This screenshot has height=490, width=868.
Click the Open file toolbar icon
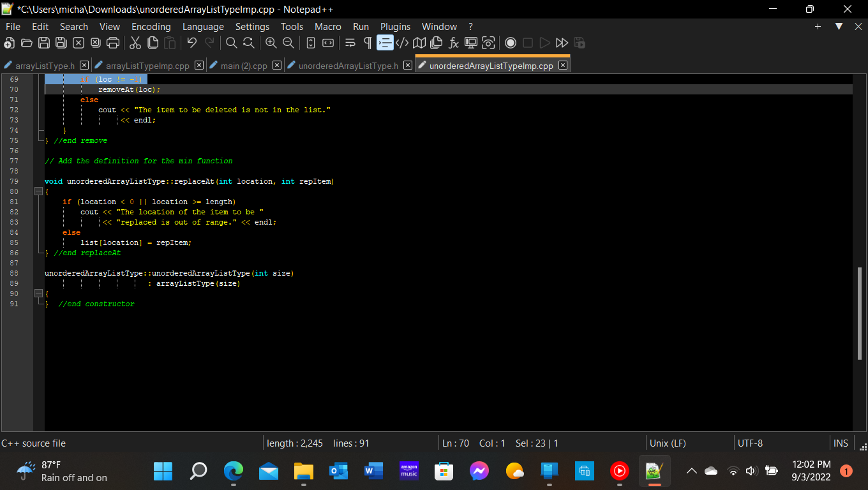click(x=26, y=43)
